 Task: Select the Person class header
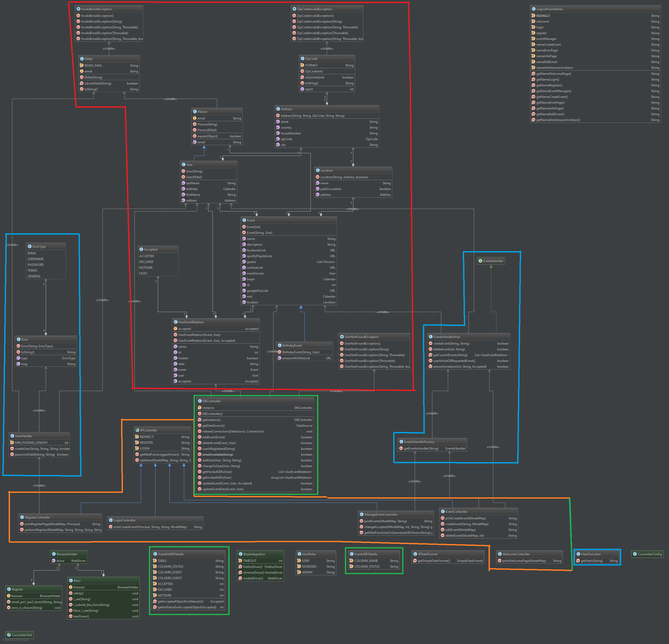coord(203,112)
